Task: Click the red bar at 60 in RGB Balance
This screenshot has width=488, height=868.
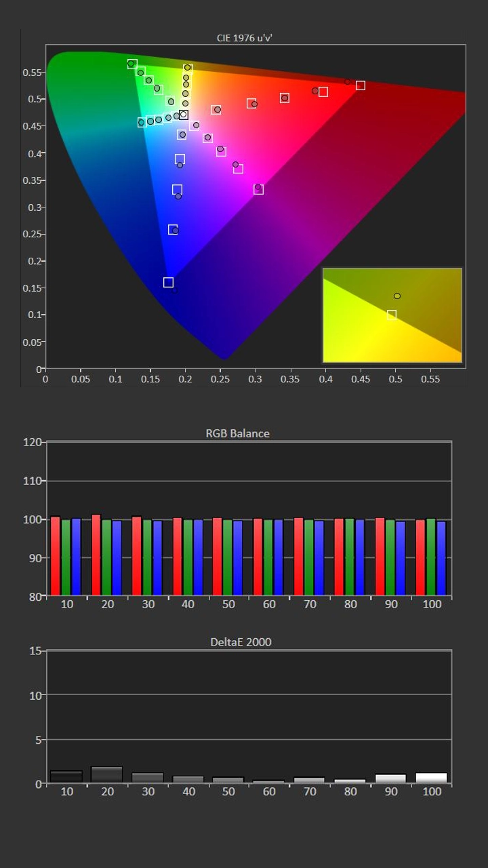Action: 258,557
